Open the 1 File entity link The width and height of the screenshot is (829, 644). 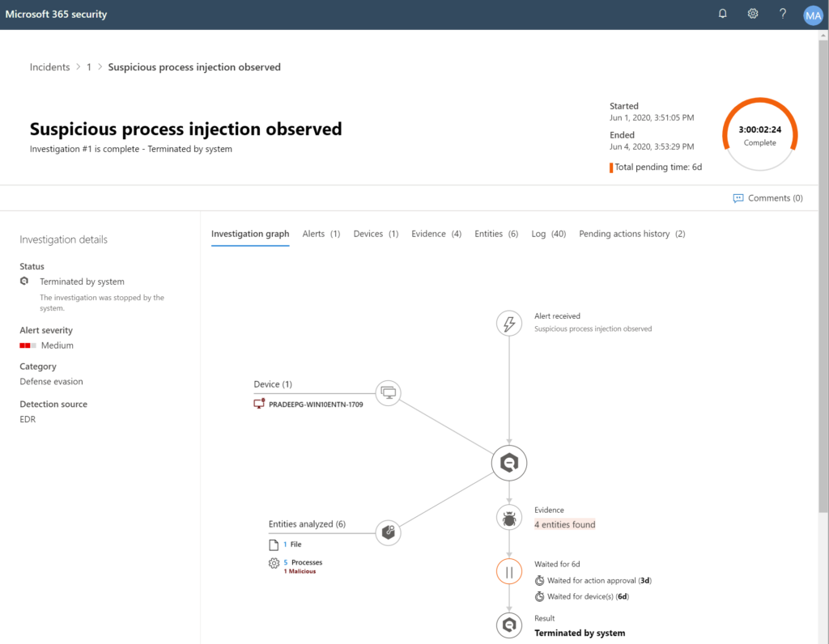[292, 544]
